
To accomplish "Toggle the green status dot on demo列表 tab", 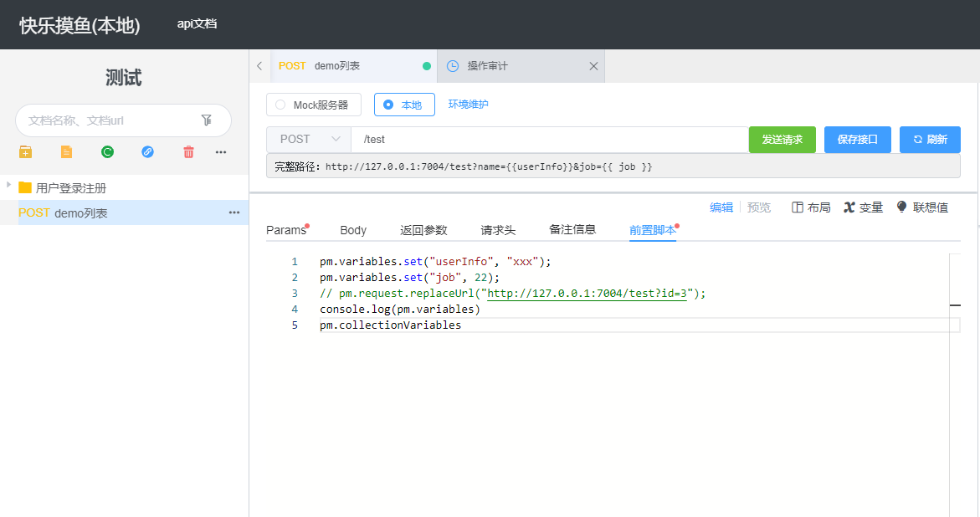I will click(x=426, y=65).
